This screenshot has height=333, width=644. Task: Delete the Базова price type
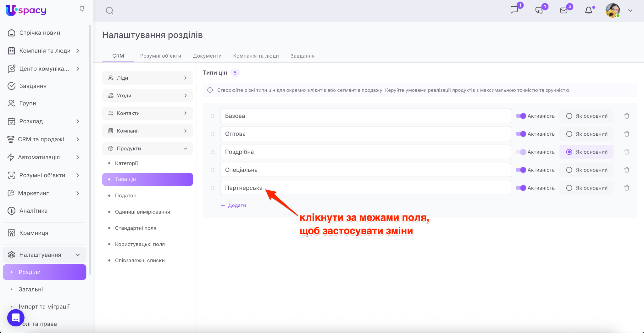627,116
